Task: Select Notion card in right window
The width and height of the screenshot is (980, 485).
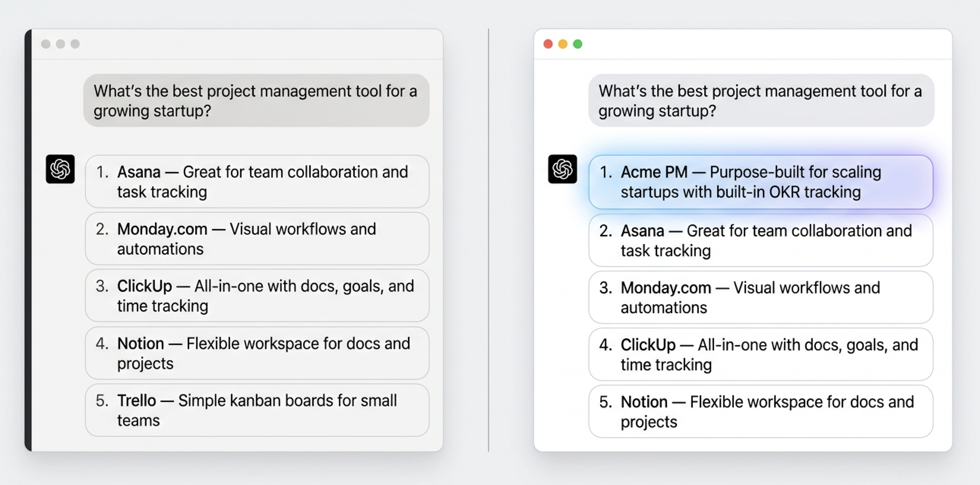Action: click(x=760, y=412)
